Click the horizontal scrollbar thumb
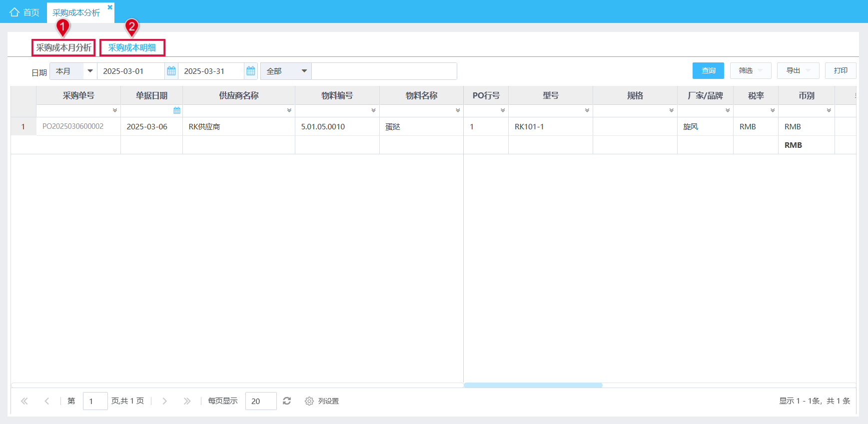This screenshot has height=424, width=868. [533, 385]
